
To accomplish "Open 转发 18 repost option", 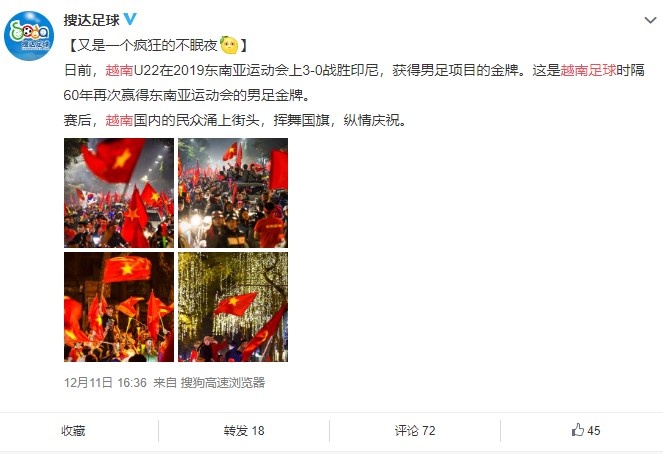I will coord(244,430).
